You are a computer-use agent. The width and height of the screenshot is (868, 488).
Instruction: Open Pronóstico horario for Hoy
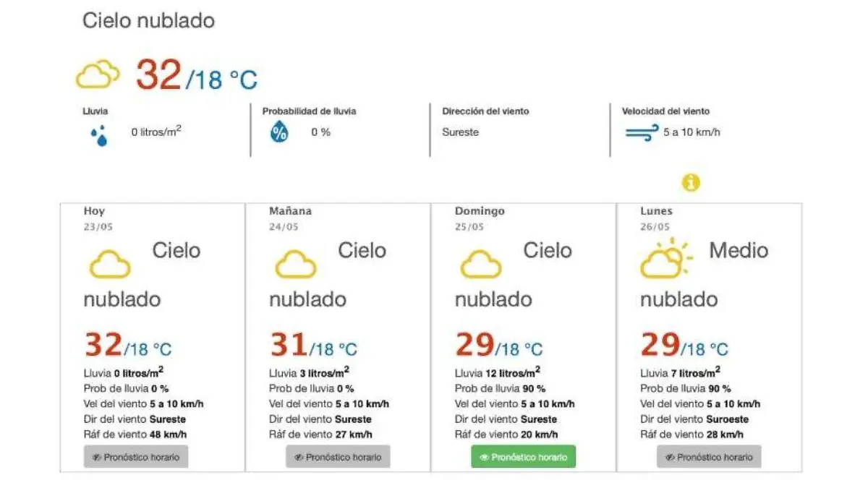135,456
